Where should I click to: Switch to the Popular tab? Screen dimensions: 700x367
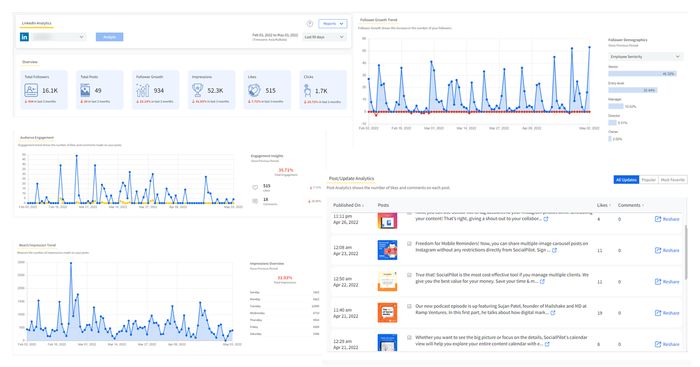click(649, 179)
